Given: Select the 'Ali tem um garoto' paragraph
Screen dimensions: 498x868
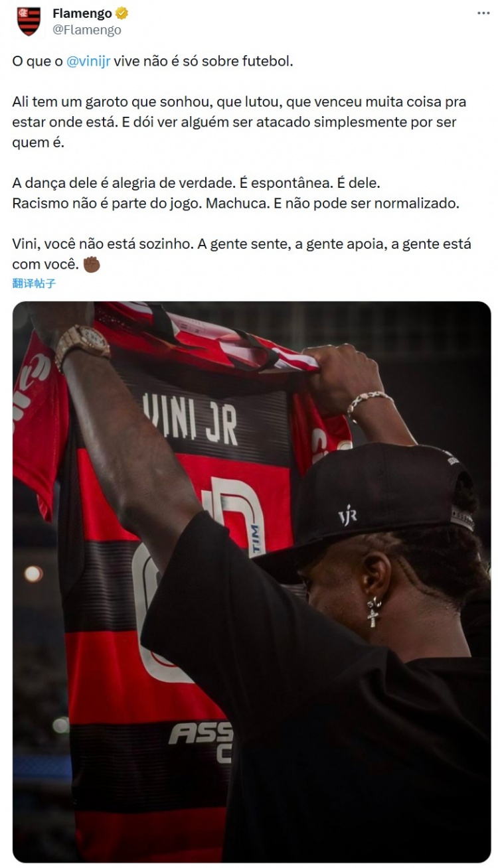Looking at the screenshot, I should pyautogui.click(x=239, y=122).
